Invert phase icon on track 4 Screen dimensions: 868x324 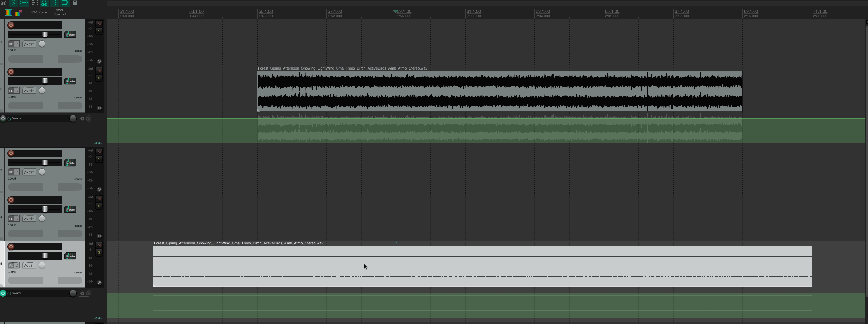[x=99, y=236]
